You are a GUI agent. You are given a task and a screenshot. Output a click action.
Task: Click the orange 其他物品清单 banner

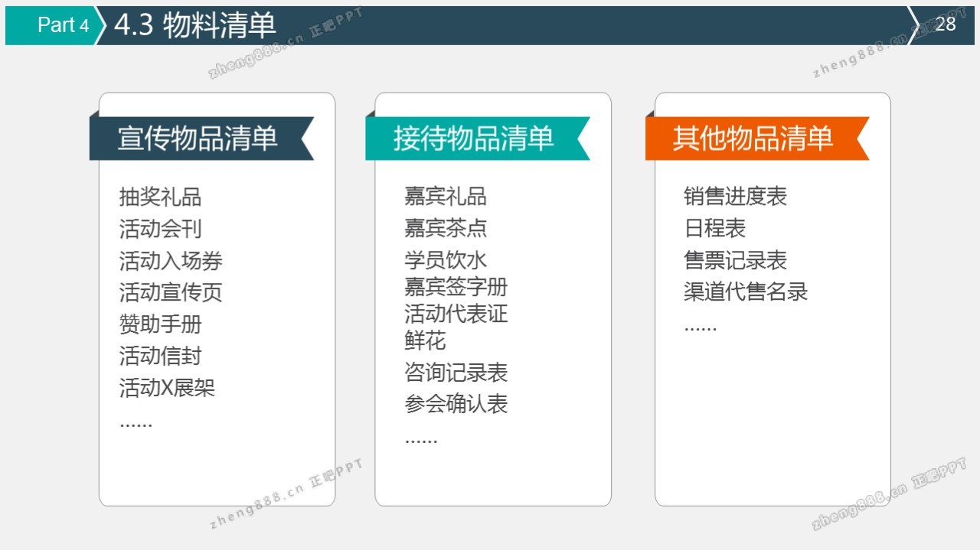tap(753, 138)
